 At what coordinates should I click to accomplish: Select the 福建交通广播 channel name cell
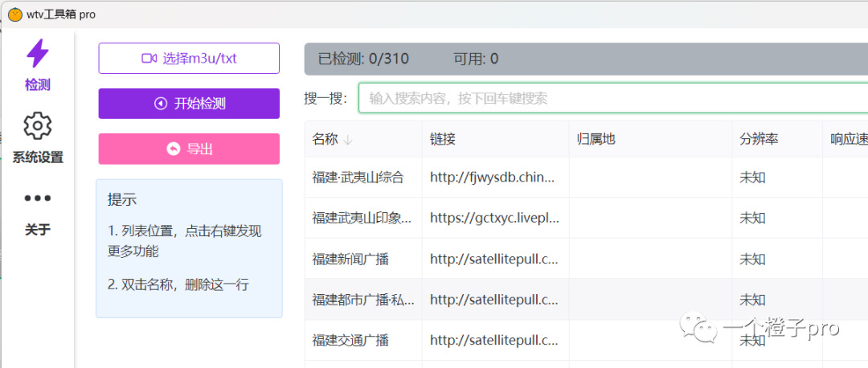350,341
